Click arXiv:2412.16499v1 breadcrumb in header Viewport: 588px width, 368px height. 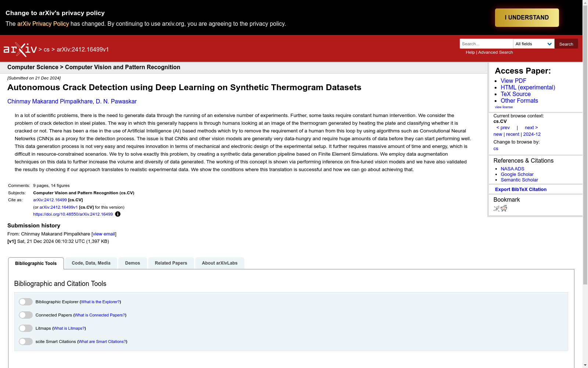[83, 49]
